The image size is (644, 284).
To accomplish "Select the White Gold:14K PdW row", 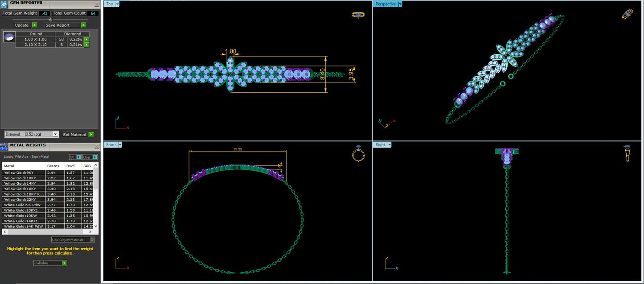I will pos(48,226).
